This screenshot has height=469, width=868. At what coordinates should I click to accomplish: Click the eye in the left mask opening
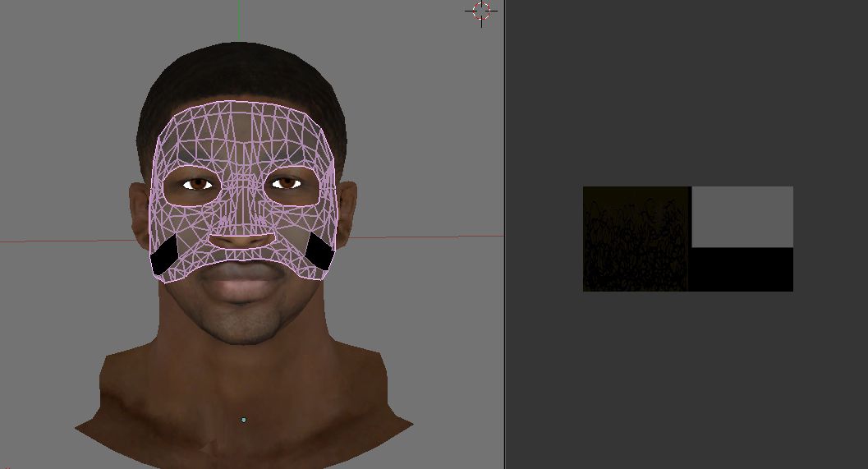(199, 185)
